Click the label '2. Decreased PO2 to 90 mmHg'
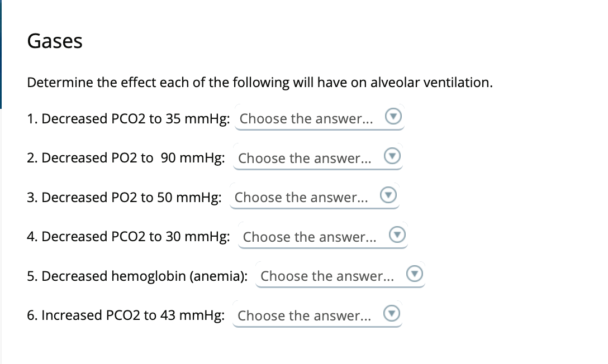Image resolution: width=608 pixels, height=364 pixels. point(126,158)
